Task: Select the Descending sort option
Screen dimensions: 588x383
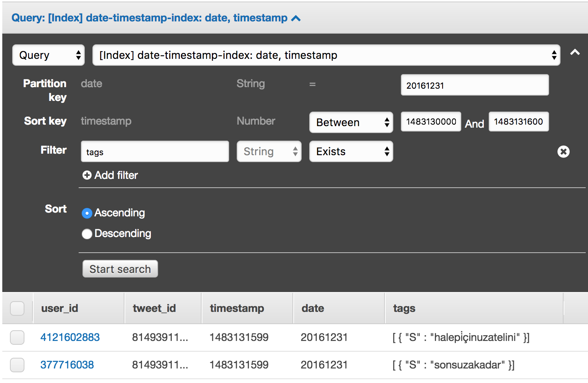Action: (x=87, y=234)
